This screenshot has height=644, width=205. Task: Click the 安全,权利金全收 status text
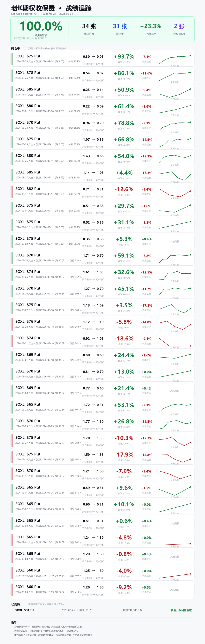click(181, 610)
